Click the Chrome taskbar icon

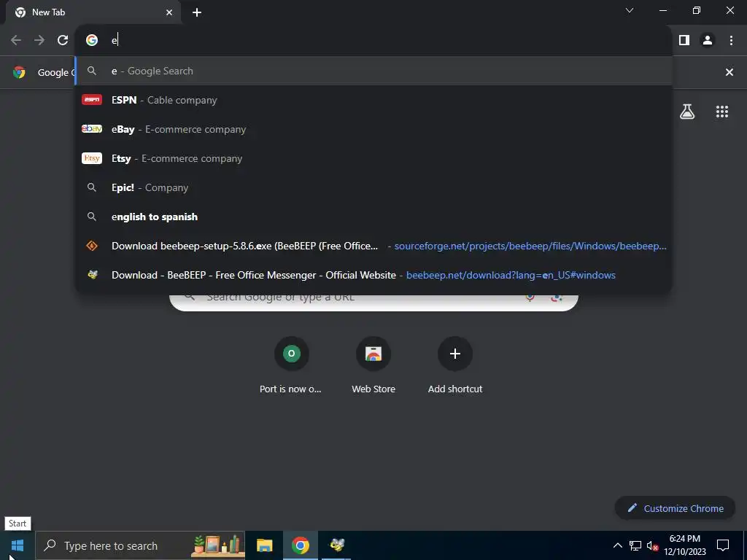pyautogui.click(x=300, y=545)
